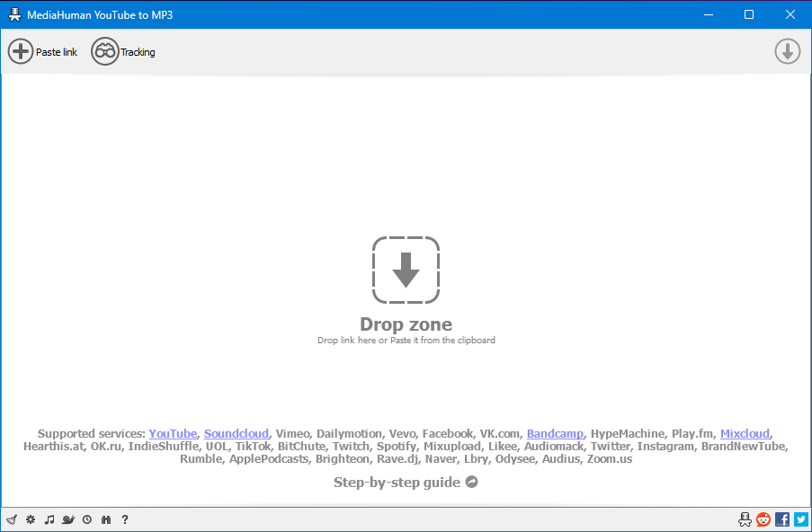This screenshot has width=812, height=532.
Task: Close the MediaHuman YouTube to MP3 window
Action: tap(790, 14)
